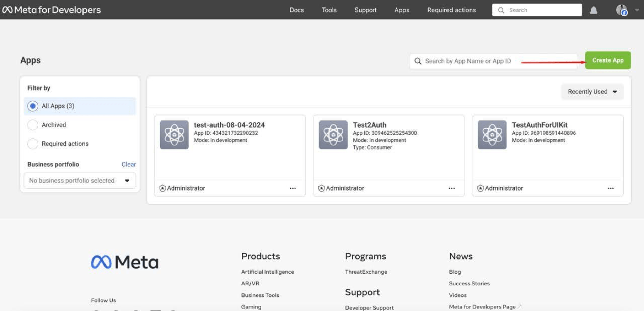
Task: Click App ID 969198591440896 text
Action: click(544, 133)
